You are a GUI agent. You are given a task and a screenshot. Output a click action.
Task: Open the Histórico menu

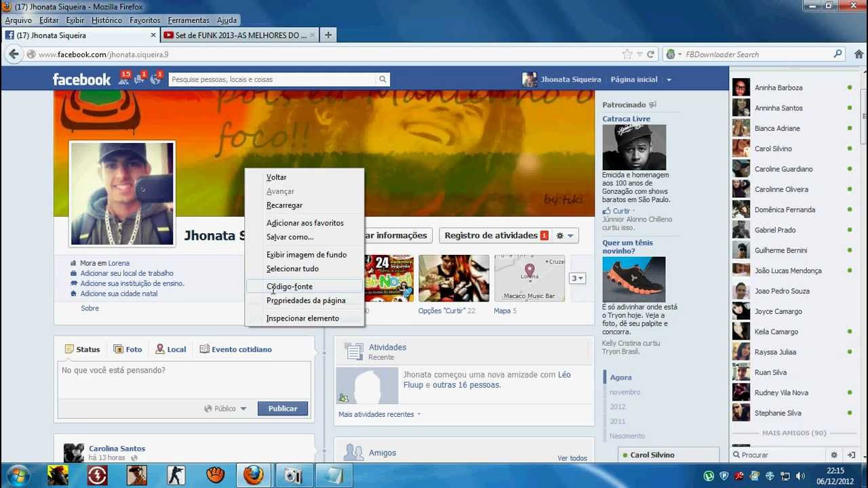point(106,20)
